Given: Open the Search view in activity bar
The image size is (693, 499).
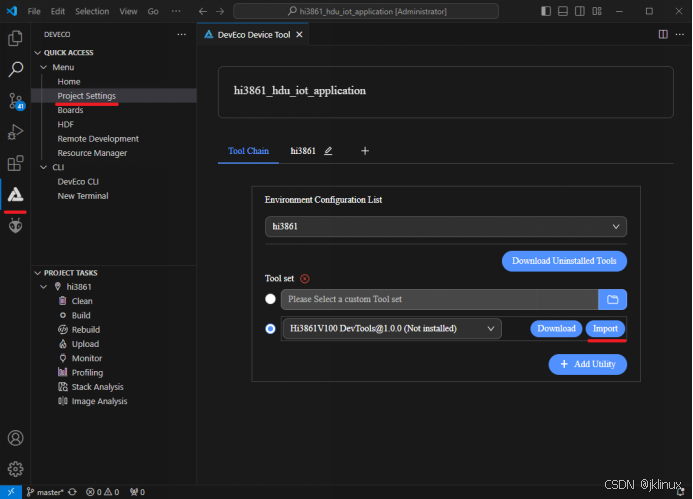Looking at the screenshot, I should coord(15,69).
